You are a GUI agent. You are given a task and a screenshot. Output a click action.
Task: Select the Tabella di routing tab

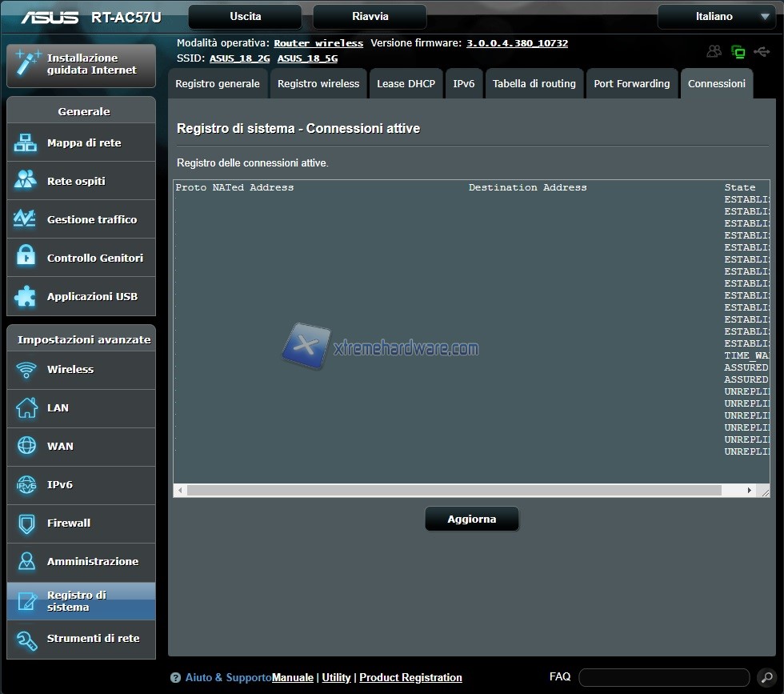tap(534, 84)
